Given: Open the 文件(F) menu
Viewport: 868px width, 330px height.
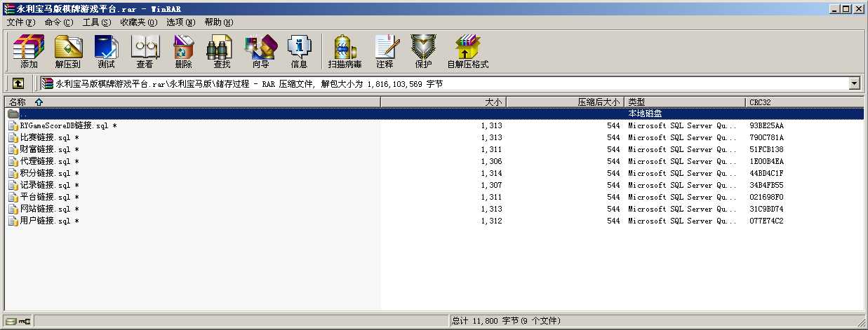Looking at the screenshot, I should 21,22.
